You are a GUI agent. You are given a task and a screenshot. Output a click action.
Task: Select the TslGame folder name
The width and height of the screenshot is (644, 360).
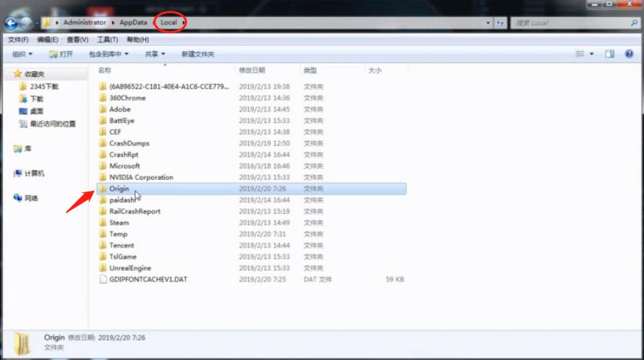click(x=123, y=256)
